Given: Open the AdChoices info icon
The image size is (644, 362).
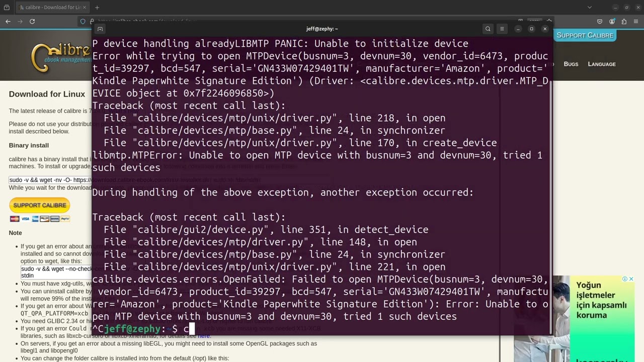Looking at the screenshot, I should [x=624, y=279].
